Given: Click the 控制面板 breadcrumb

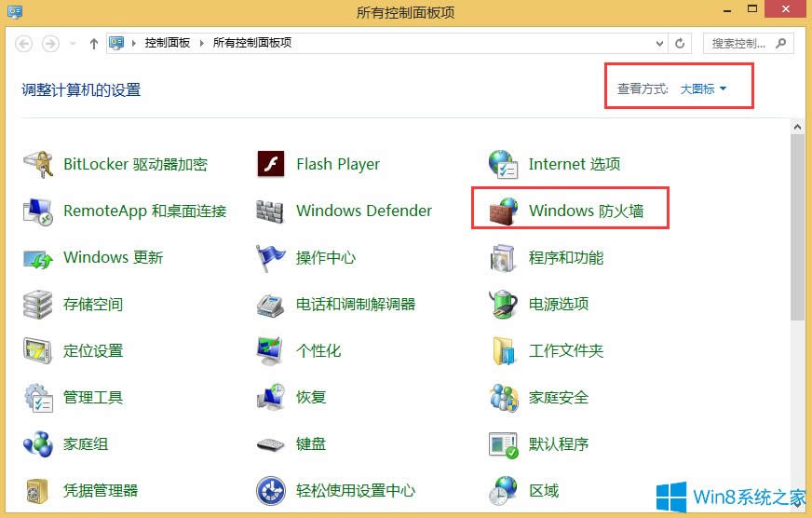Looking at the screenshot, I should [x=168, y=43].
